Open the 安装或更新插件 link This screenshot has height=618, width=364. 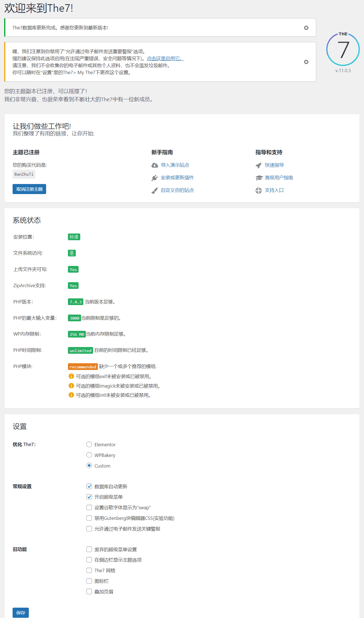point(177,178)
